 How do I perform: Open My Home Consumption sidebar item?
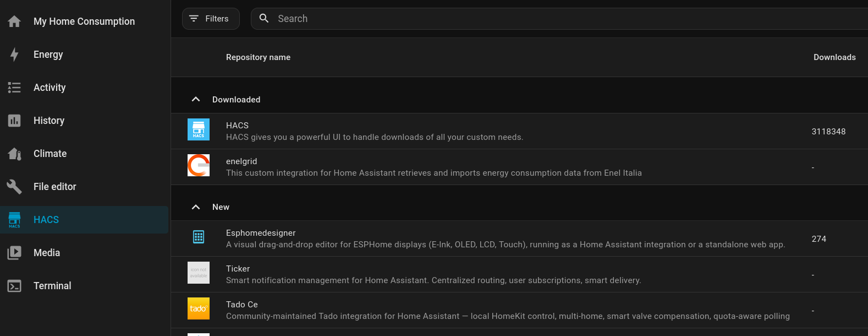(x=84, y=21)
